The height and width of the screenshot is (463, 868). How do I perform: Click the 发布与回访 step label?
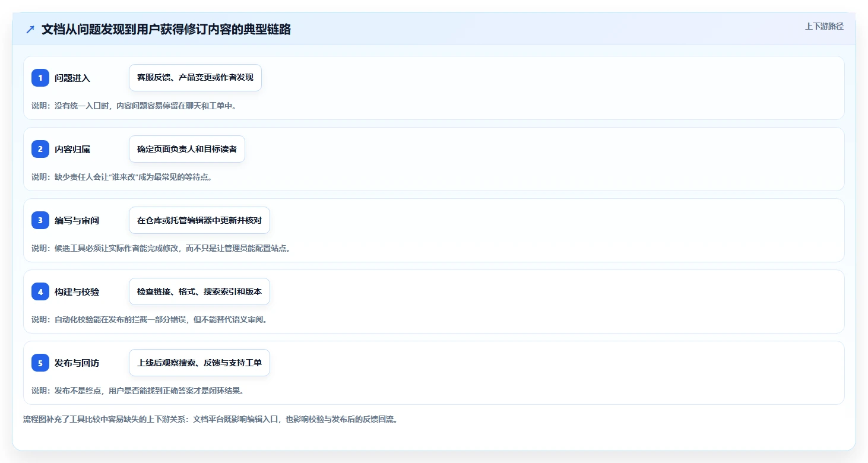point(77,363)
